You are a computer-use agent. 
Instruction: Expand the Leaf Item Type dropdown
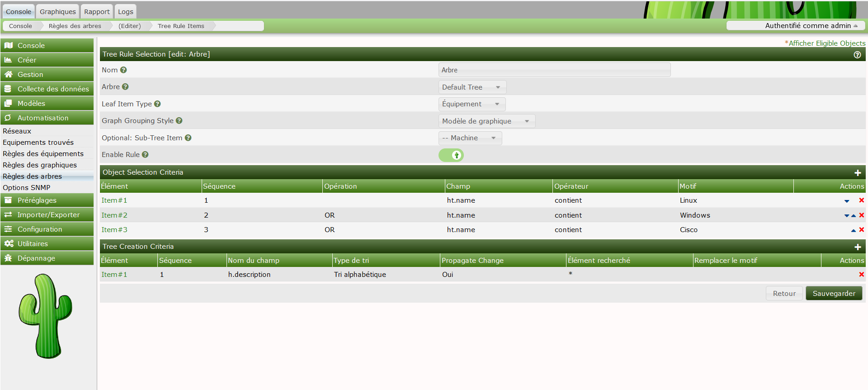[x=472, y=104]
